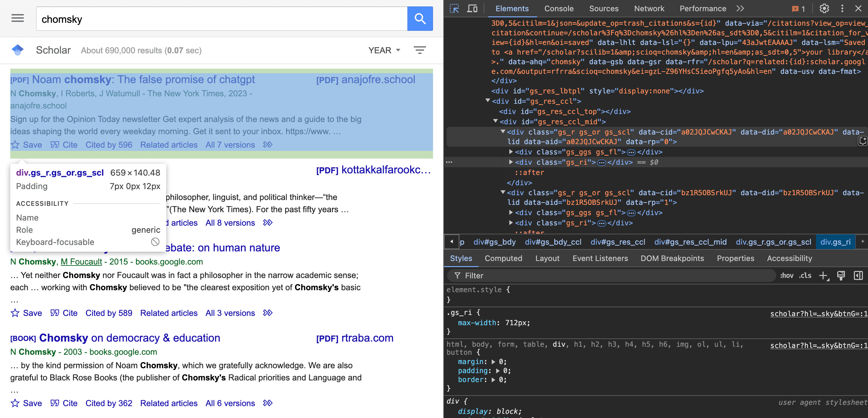Open Chomsky on democracy & education title
This screenshot has width=868, height=418.
click(129, 338)
